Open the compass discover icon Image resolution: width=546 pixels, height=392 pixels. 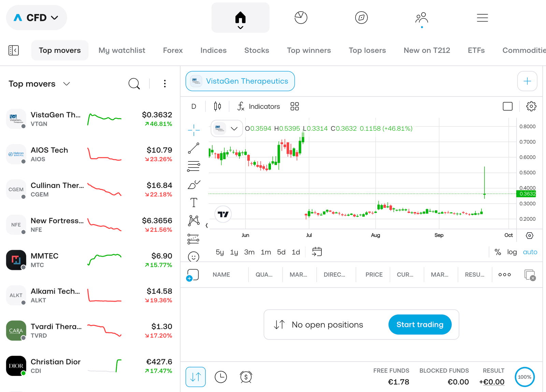361,17
